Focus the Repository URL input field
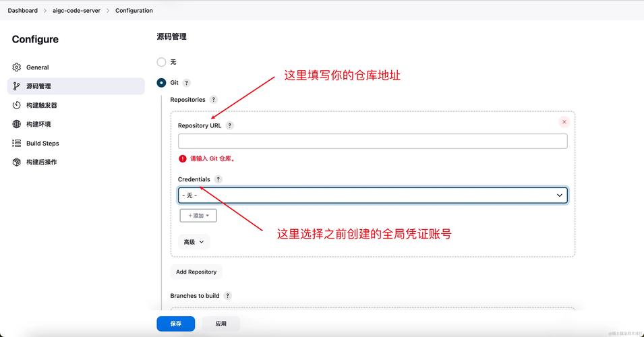This screenshot has width=644, height=337. pyautogui.click(x=373, y=142)
